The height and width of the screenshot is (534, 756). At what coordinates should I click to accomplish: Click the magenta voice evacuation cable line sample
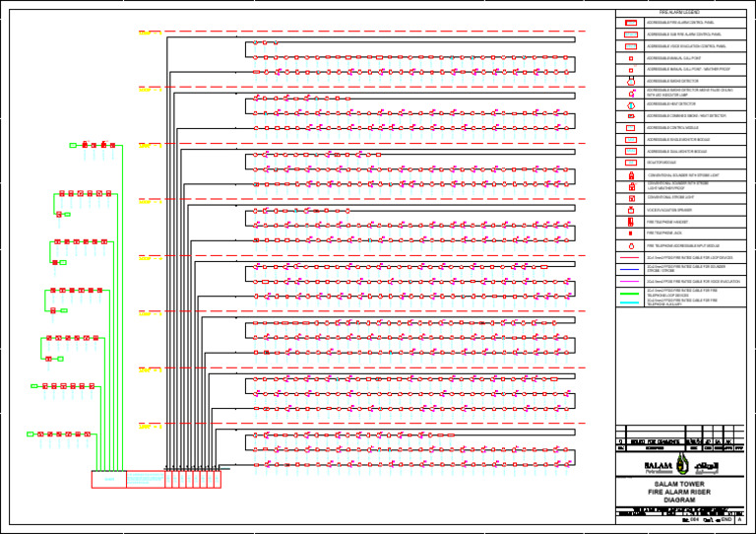click(629, 281)
